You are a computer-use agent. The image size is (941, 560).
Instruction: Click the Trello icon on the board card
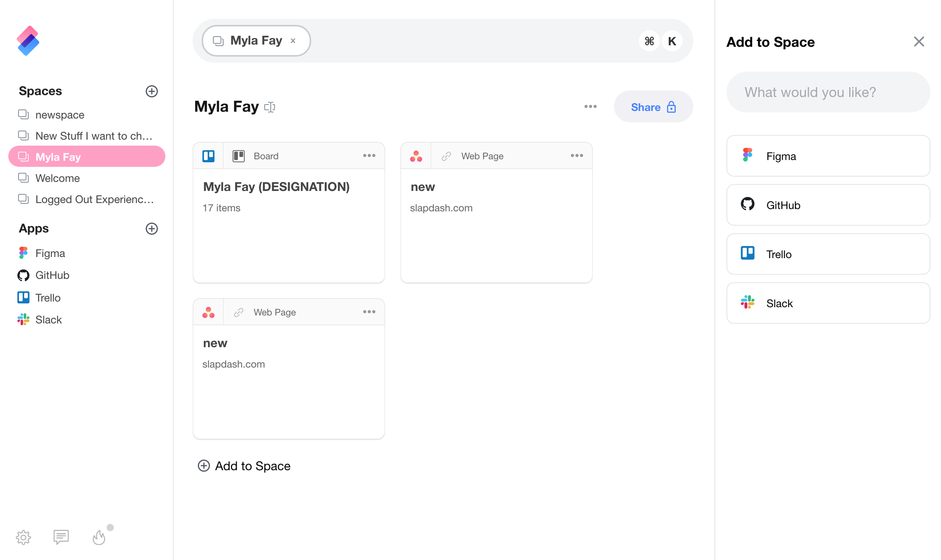208,155
